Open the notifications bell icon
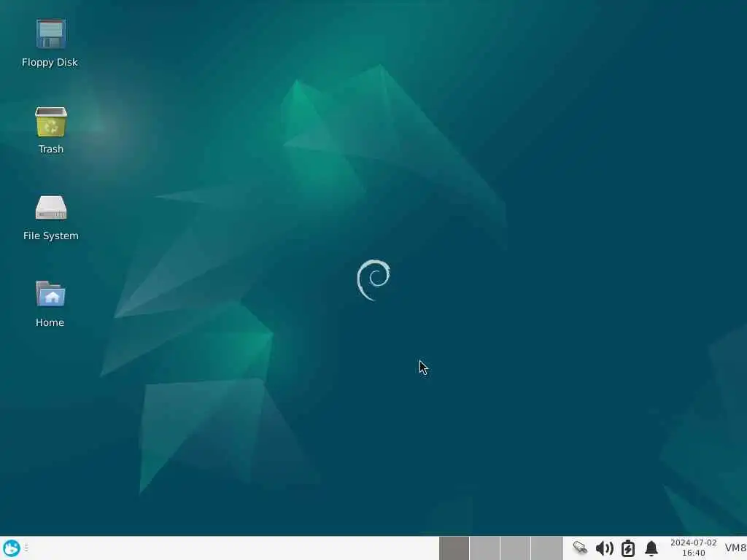This screenshot has width=747, height=560. [x=651, y=548]
